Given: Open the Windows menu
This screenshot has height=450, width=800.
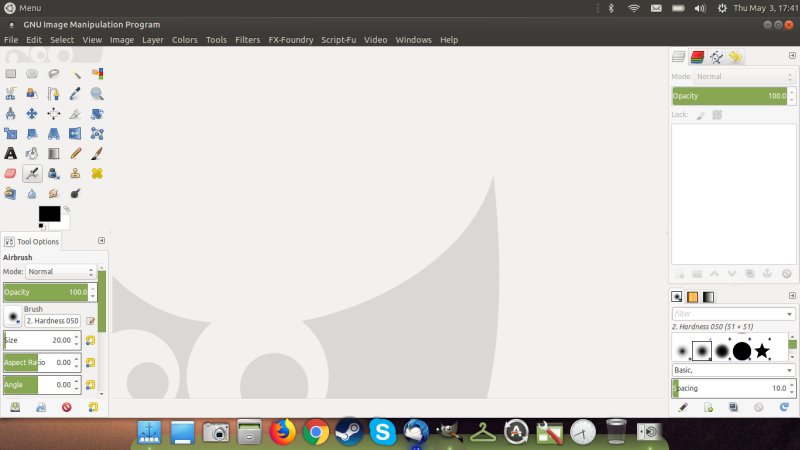Looking at the screenshot, I should tap(413, 40).
